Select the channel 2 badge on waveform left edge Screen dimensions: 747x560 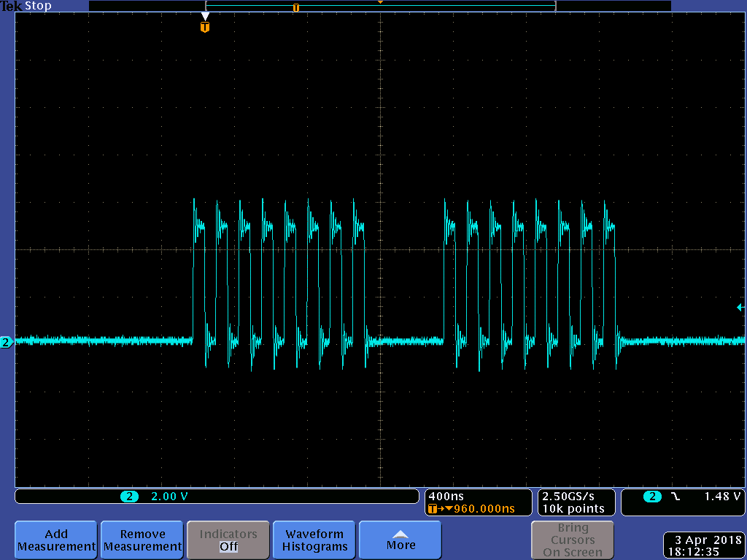pos(6,342)
